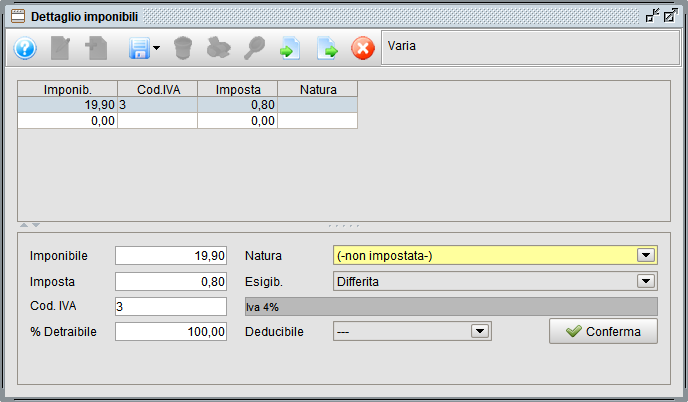Click the import document green arrow icon

pos(290,48)
